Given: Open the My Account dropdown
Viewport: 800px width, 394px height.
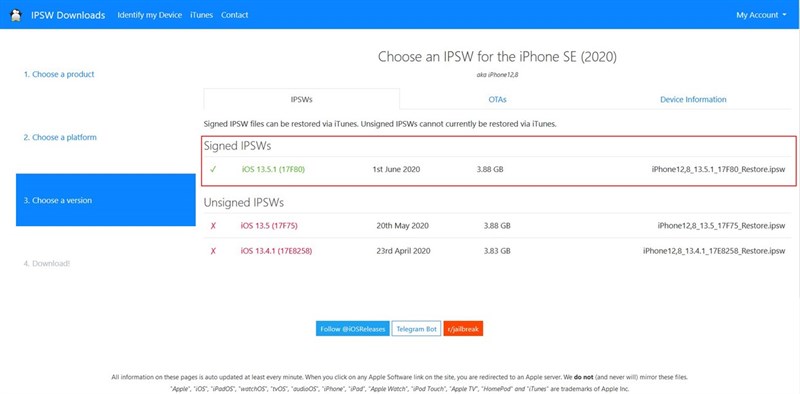Looking at the screenshot, I should coord(761,15).
